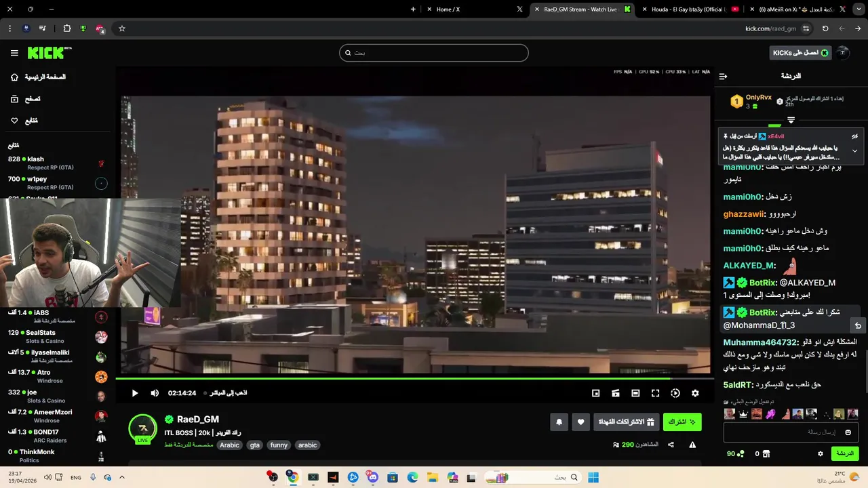Play the stream video

click(x=135, y=393)
